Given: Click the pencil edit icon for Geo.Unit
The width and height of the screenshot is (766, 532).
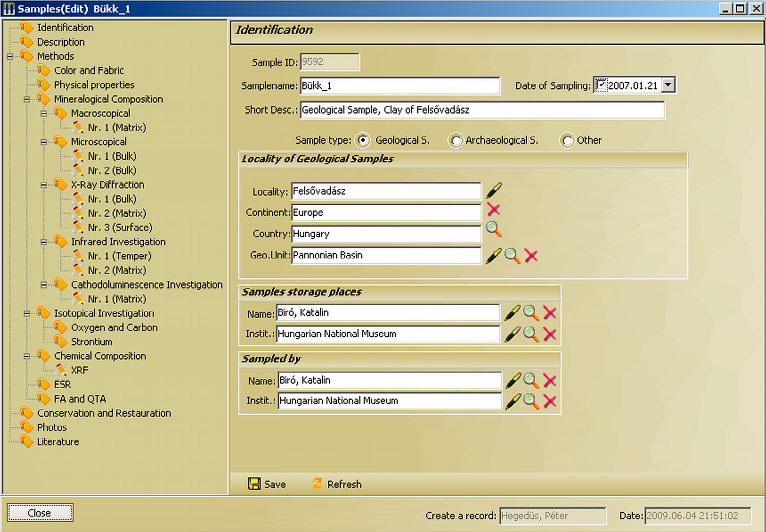Looking at the screenshot, I should pyautogui.click(x=494, y=255).
